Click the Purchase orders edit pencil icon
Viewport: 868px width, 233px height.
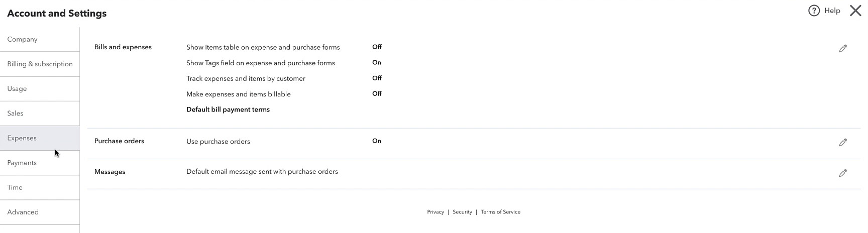(843, 143)
